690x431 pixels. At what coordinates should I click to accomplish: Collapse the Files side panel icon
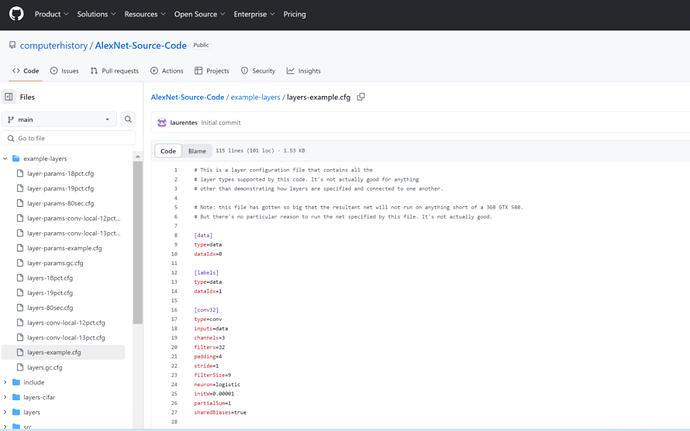(9, 97)
